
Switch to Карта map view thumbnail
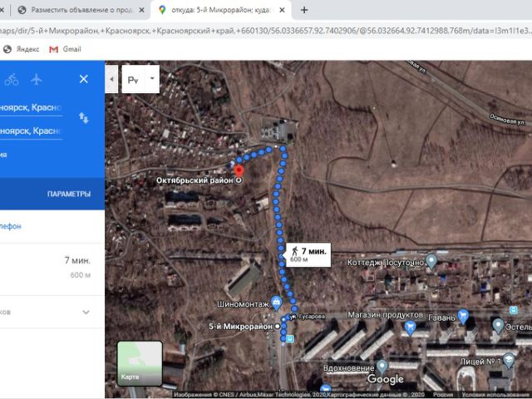[x=139, y=363]
